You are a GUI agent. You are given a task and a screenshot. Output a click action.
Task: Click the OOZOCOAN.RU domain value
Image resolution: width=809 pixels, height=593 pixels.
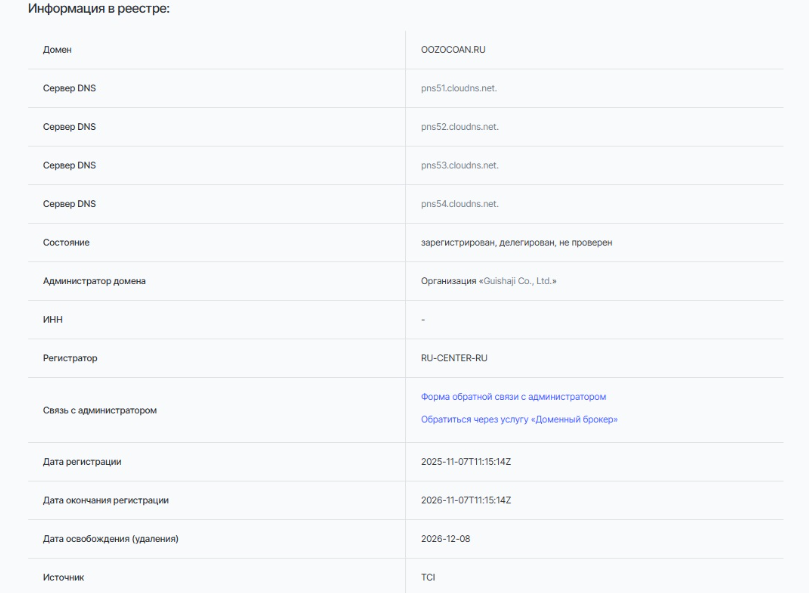tap(453, 49)
